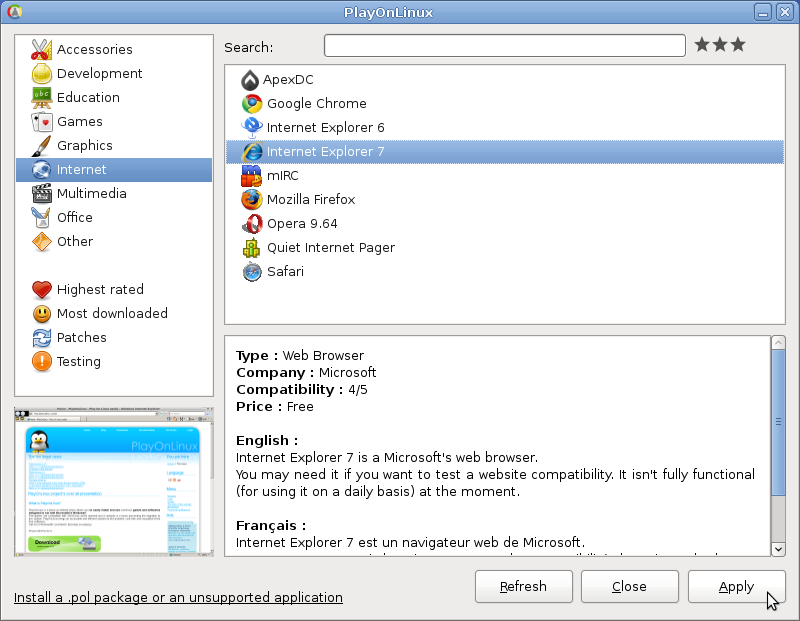
Task: Click the Other diamond icon
Action: coord(41,241)
